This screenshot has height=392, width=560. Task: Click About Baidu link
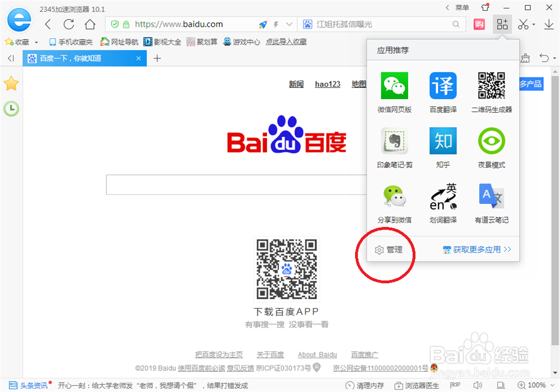(x=317, y=354)
